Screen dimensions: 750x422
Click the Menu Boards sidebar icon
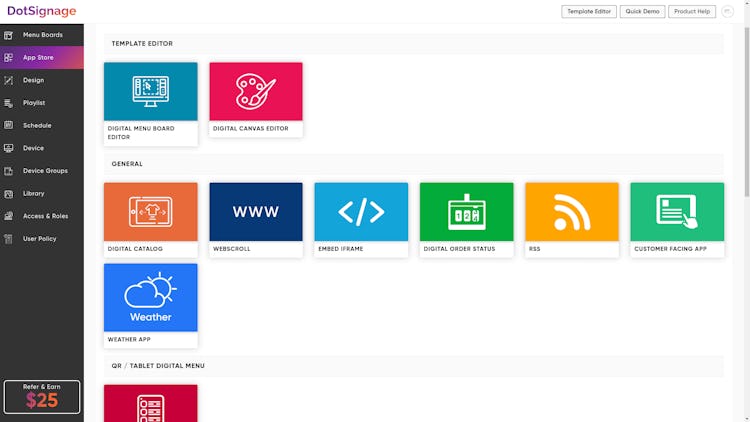point(9,35)
